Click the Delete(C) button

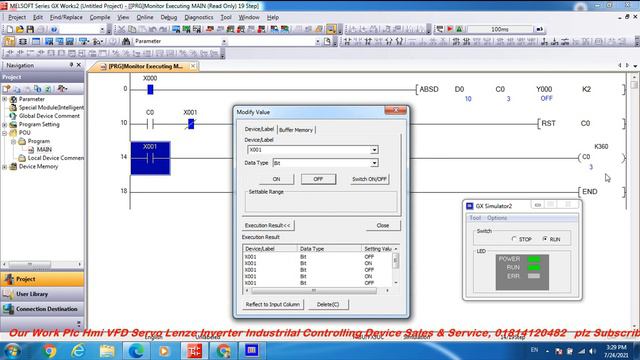(x=328, y=304)
